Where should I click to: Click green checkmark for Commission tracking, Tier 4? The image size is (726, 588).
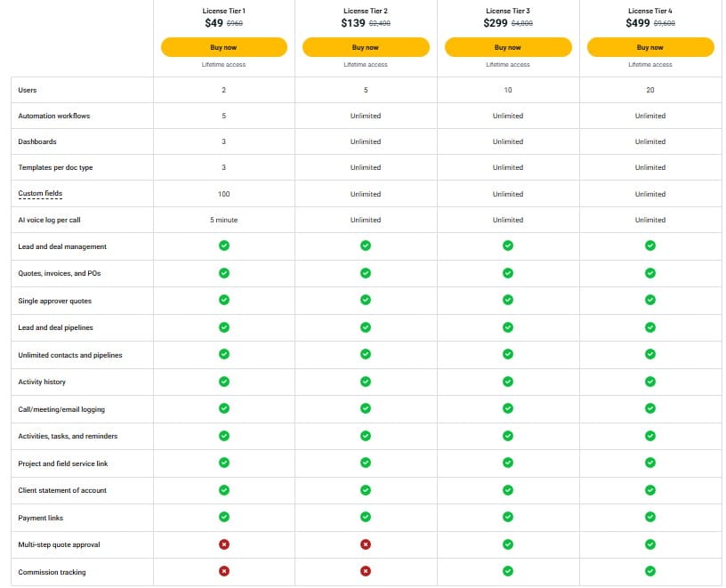click(649, 571)
